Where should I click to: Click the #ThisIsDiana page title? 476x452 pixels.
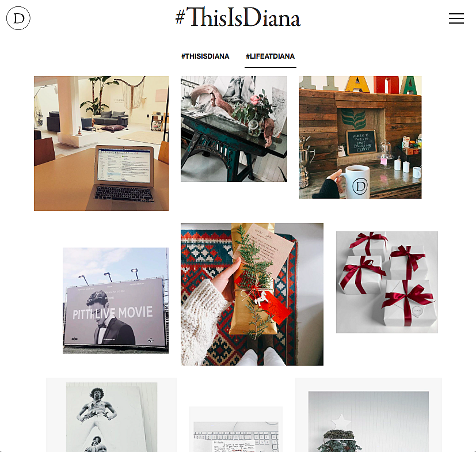[238, 18]
